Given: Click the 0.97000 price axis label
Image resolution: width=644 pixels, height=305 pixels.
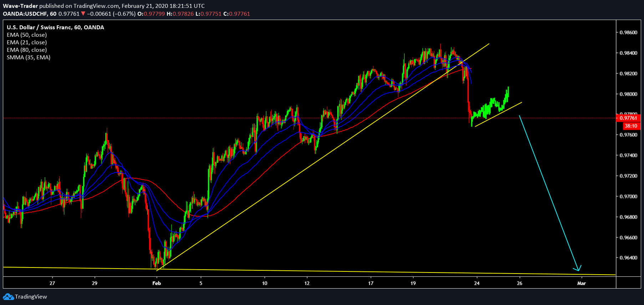Looking at the screenshot, I should 628,196.
